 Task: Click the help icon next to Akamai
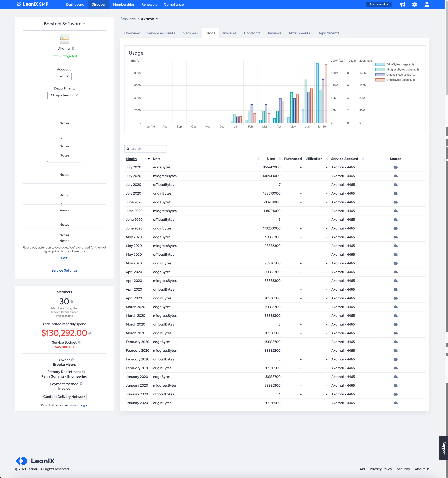click(73, 49)
